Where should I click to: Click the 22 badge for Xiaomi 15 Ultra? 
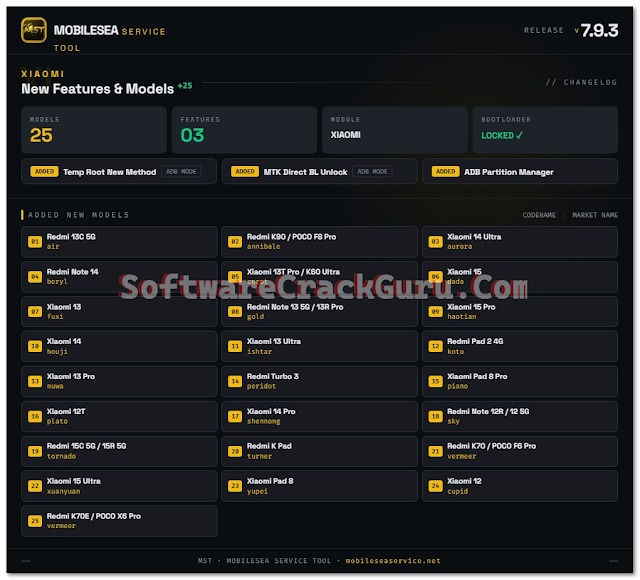click(35, 486)
